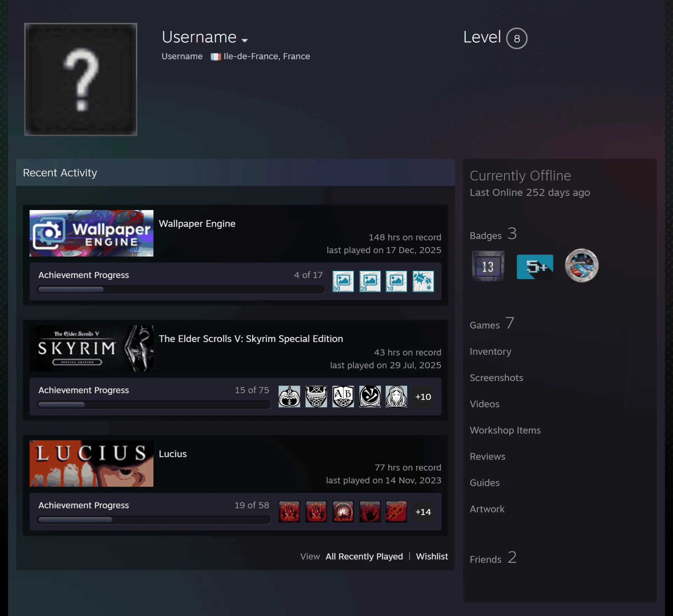The width and height of the screenshot is (673, 616).
Task: Open the Guides section
Action: click(484, 483)
